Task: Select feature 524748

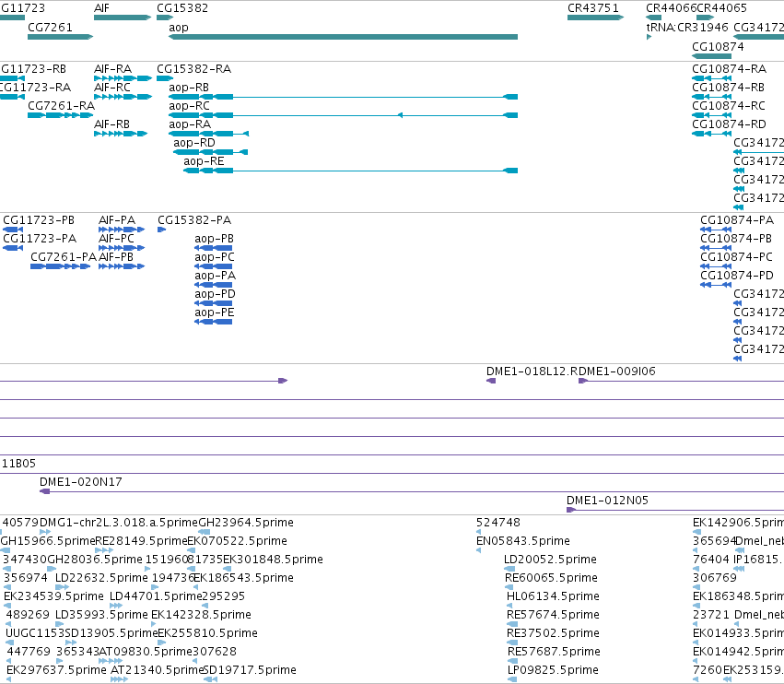Action: 478,532
